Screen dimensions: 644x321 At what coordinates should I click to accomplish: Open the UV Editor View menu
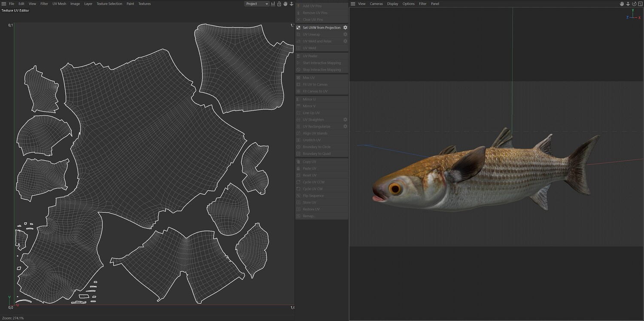tap(32, 4)
